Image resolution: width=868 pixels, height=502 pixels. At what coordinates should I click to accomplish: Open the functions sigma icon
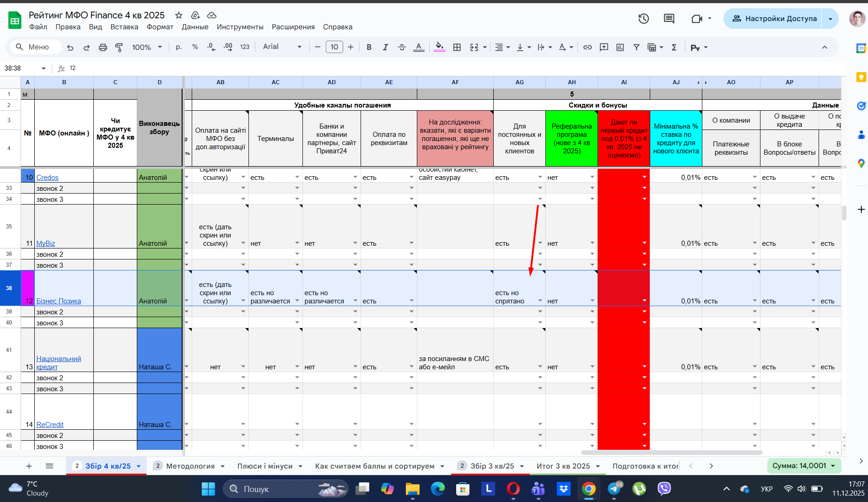pos(674,47)
